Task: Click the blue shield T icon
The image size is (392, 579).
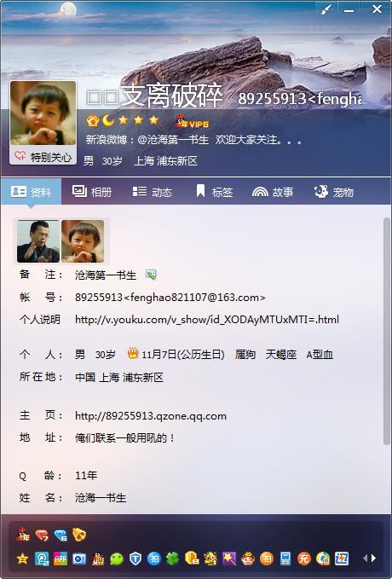Action: (135, 559)
